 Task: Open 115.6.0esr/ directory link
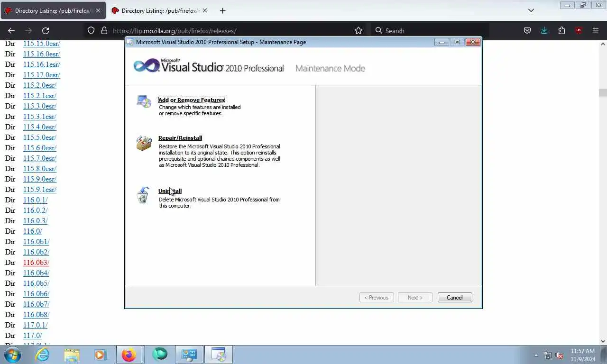39,148
